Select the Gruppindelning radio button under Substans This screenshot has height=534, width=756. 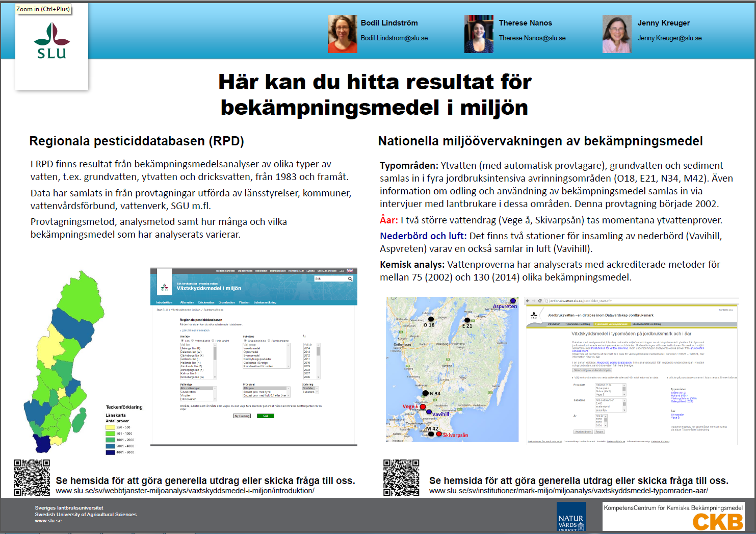246,341
